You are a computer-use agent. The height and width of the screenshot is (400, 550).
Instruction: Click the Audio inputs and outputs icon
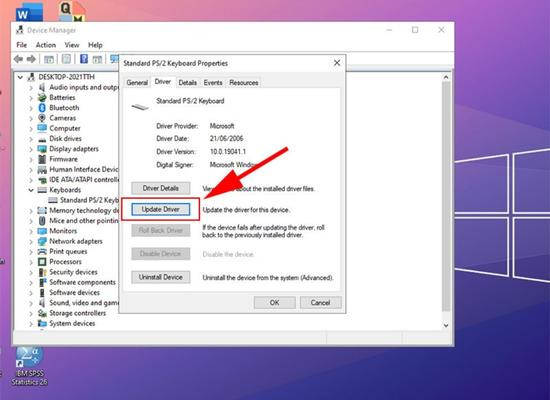pyautogui.click(x=42, y=87)
